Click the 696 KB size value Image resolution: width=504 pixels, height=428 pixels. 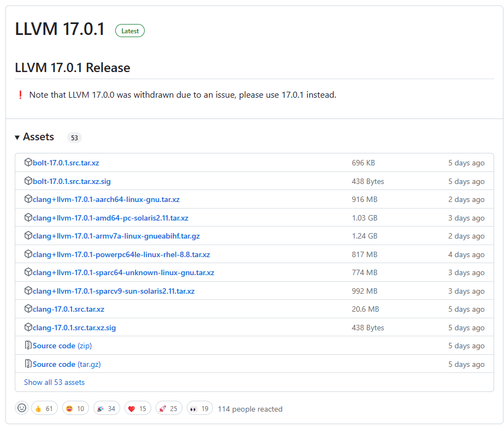363,163
